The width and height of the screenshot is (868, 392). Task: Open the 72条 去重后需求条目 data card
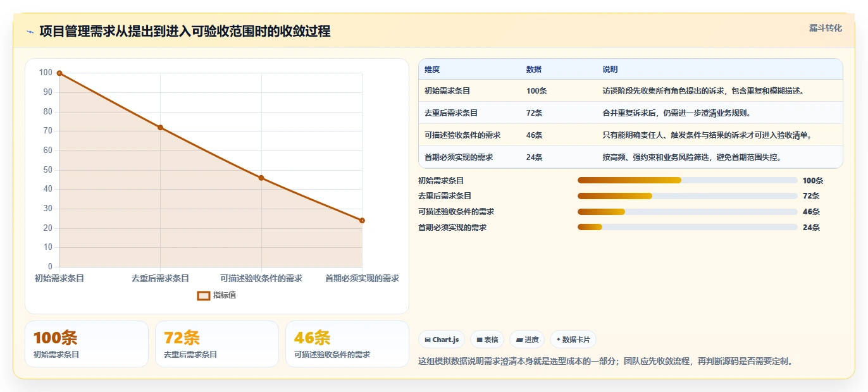(x=217, y=344)
